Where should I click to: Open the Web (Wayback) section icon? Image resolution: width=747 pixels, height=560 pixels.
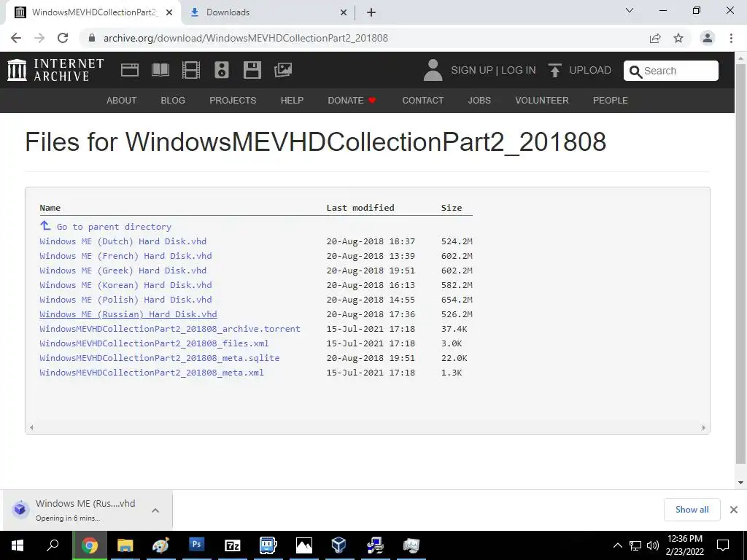(130, 70)
